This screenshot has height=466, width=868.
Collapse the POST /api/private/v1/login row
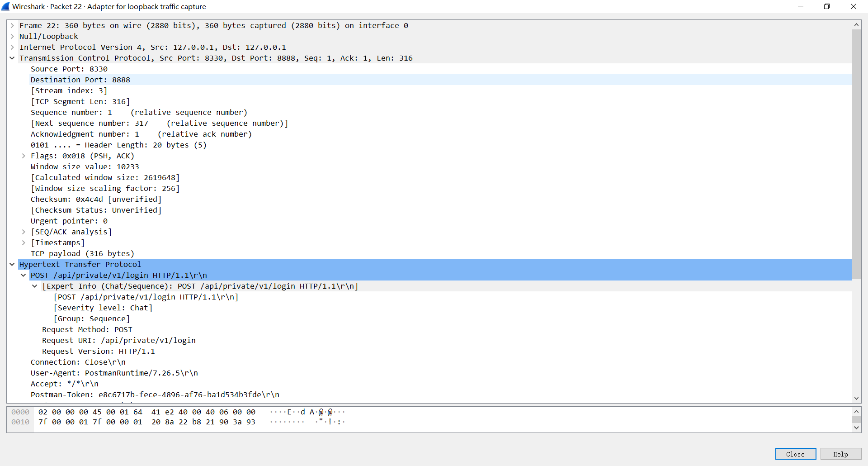coord(24,276)
